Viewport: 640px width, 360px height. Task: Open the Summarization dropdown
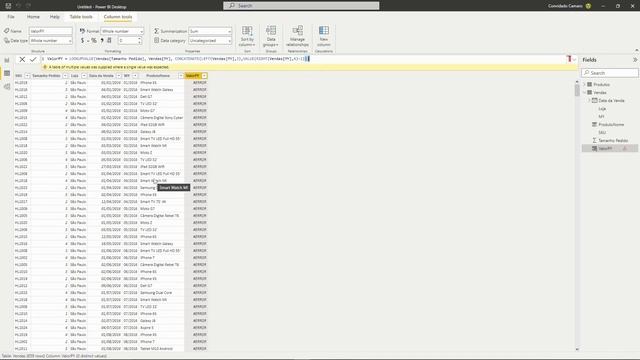(210, 31)
